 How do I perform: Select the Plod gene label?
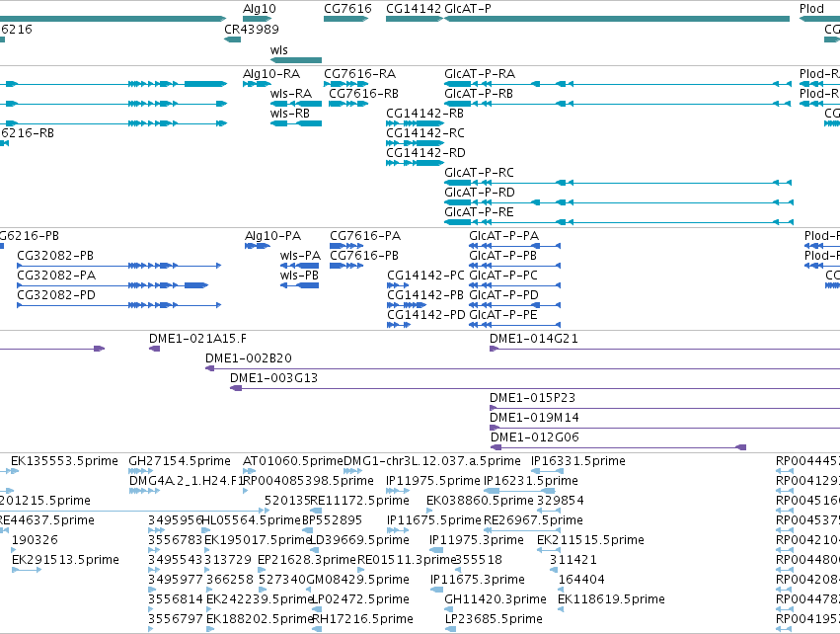tap(811, 9)
